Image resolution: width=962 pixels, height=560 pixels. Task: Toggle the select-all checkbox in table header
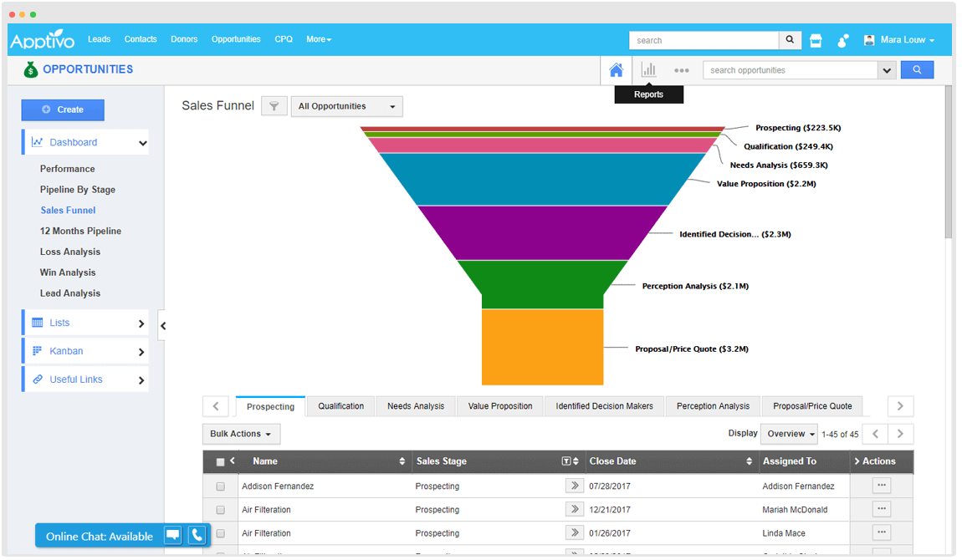(x=221, y=462)
